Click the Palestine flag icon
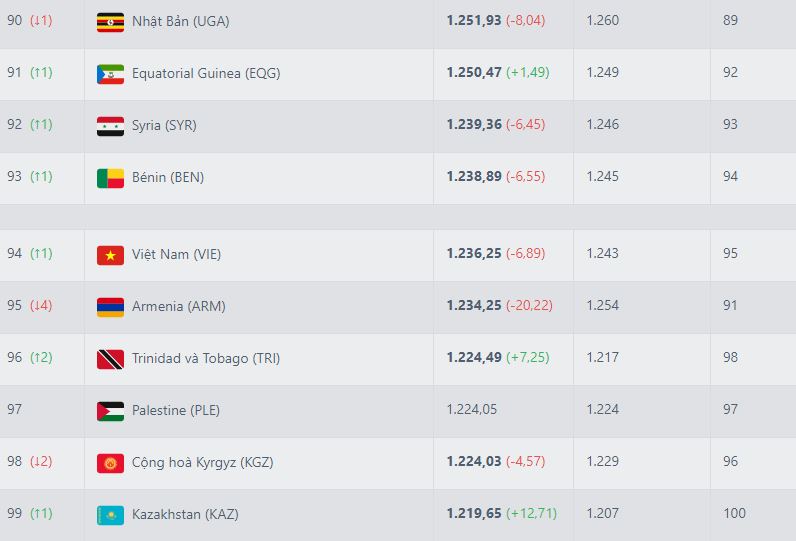The height and width of the screenshot is (541, 796). point(110,410)
